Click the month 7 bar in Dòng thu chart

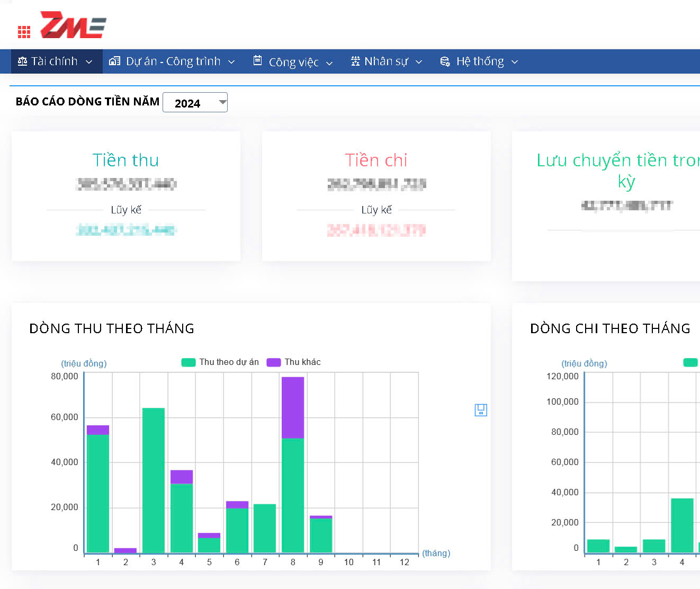265,529
